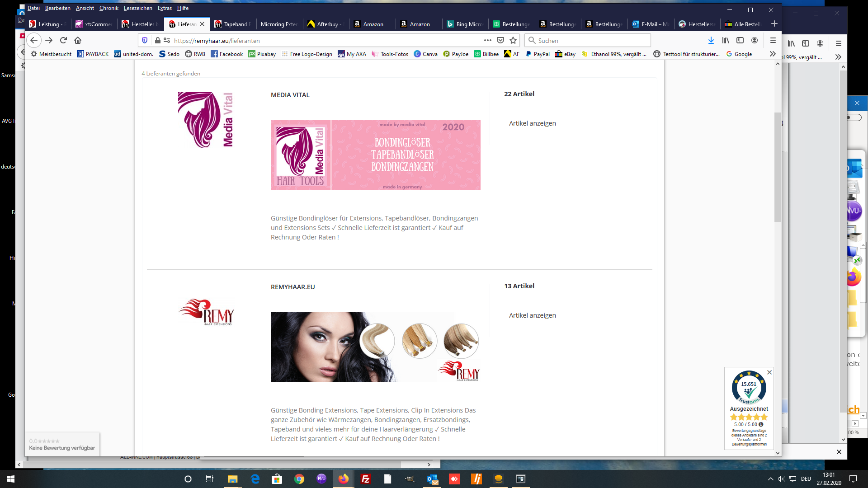Open the Library icon in the toolbar
The width and height of the screenshot is (868, 488).
coord(726,40)
